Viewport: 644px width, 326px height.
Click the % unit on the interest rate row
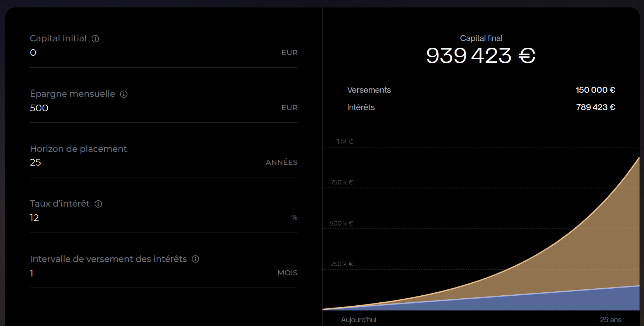(x=294, y=218)
